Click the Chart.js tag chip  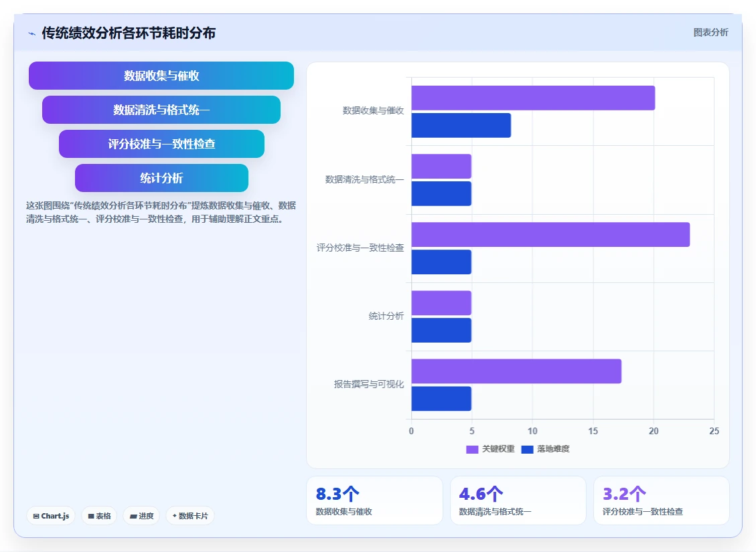tap(51, 516)
